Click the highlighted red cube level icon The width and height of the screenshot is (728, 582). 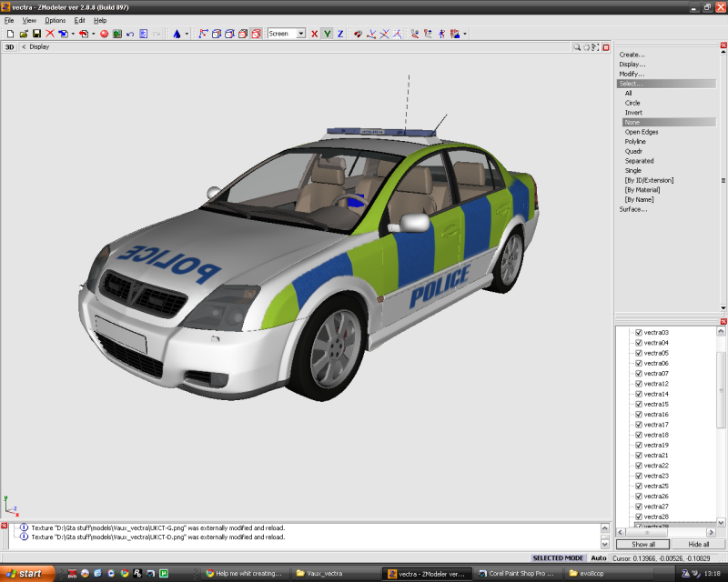[x=256, y=34]
